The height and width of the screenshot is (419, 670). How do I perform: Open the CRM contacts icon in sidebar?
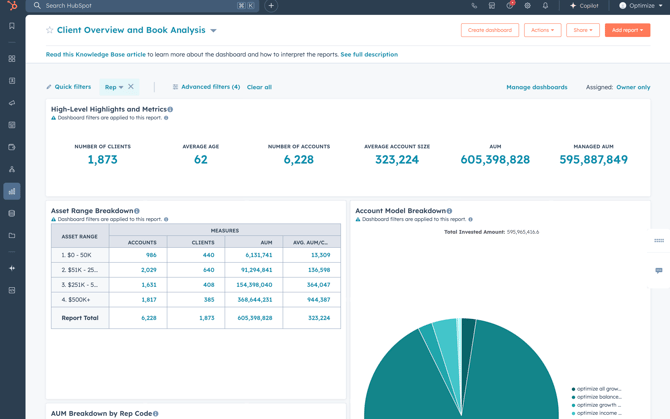12,81
